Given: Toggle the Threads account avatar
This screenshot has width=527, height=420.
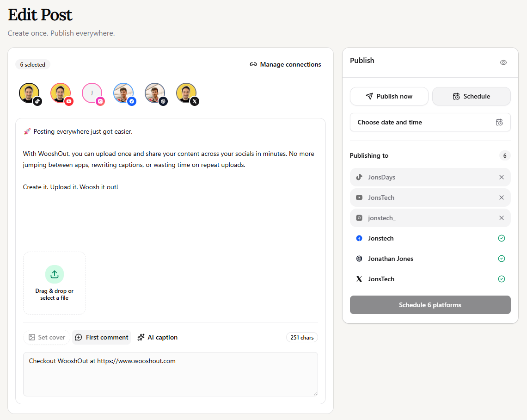Looking at the screenshot, I should (155, 93).
